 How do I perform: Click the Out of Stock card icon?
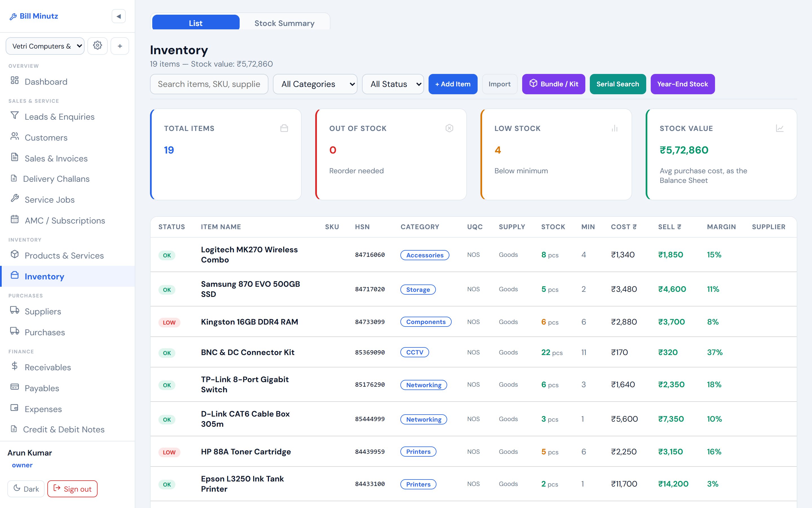[449, 128]
